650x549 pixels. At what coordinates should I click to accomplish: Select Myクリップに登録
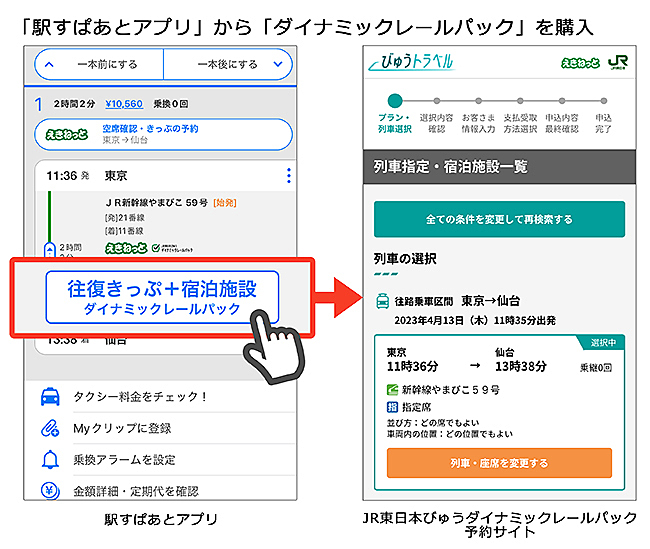click(x=122, y=428)
